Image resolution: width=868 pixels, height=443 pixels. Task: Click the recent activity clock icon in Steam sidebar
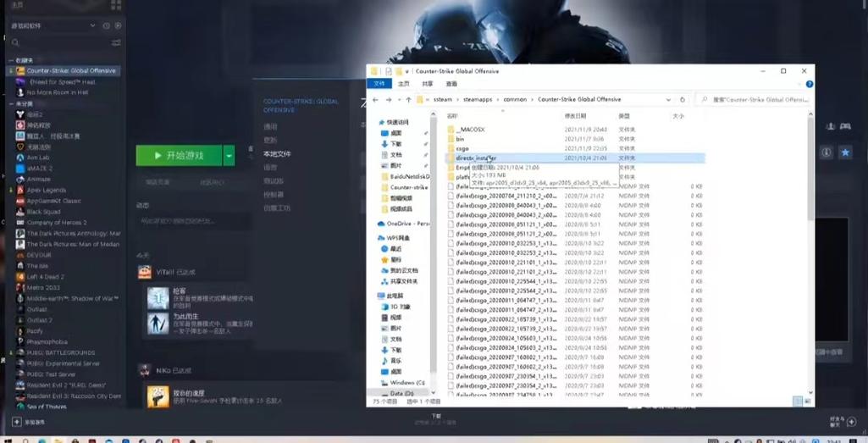[107, 25]
